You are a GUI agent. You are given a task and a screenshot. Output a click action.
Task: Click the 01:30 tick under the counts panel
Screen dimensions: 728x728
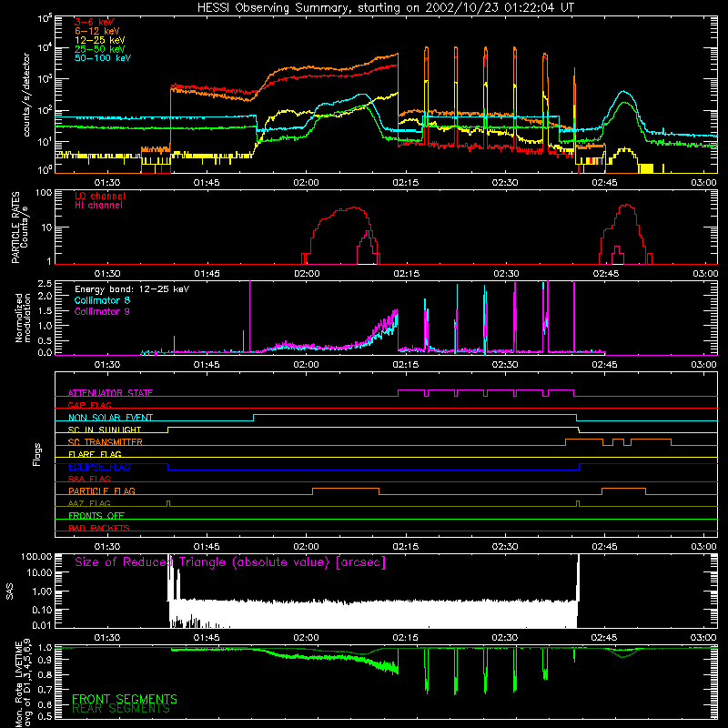[107, 183]
